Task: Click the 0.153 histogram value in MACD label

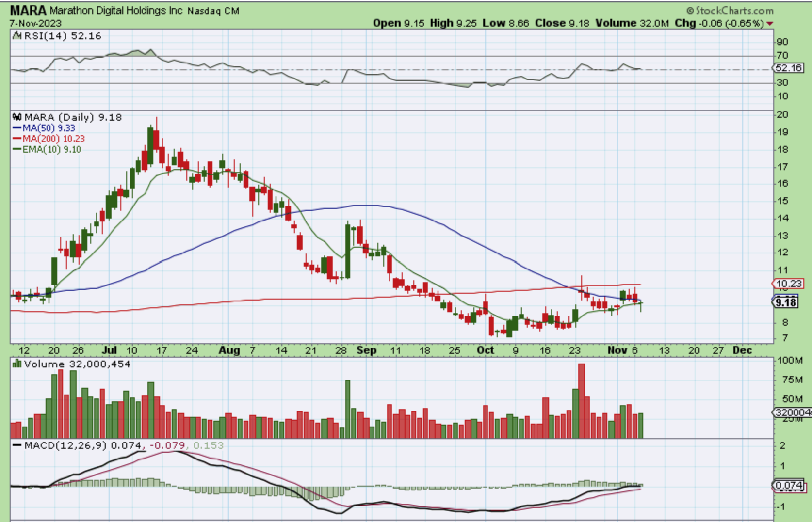Action: 209,445
